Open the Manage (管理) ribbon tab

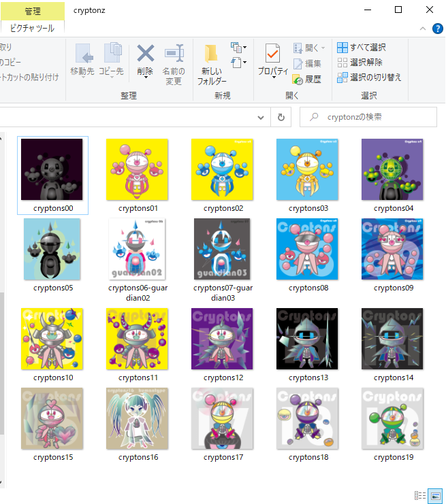[33, 12]
